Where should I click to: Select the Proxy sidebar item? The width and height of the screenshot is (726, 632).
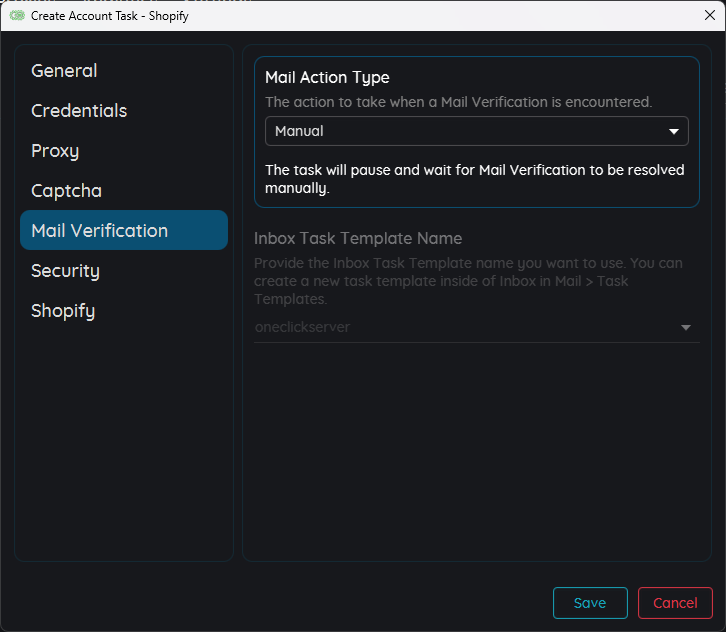click(x=55, y=151)
